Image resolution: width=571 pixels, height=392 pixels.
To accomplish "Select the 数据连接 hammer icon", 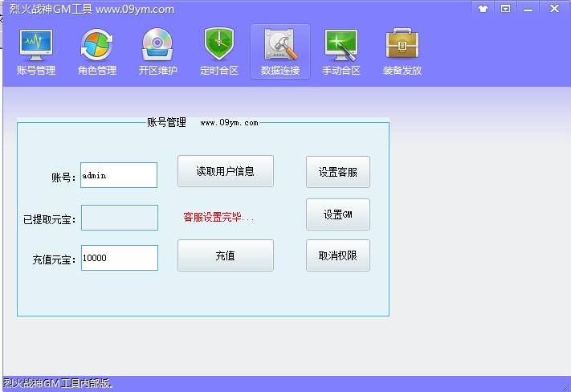I will point(280,51).
